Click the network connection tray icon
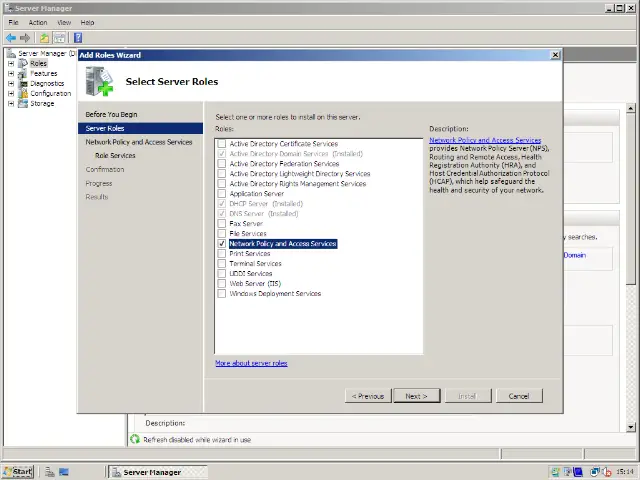Screen dimensions: 640x480 [x=595, y=472]
